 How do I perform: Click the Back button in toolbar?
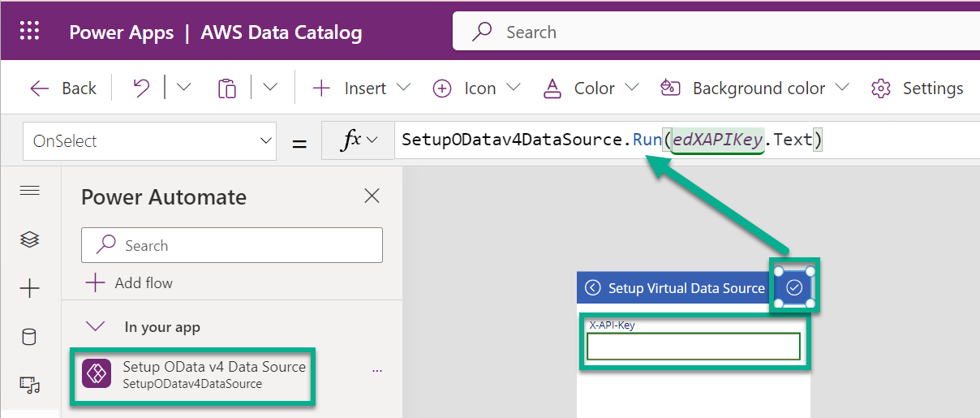pyautogui.click(x=63, y=88)
